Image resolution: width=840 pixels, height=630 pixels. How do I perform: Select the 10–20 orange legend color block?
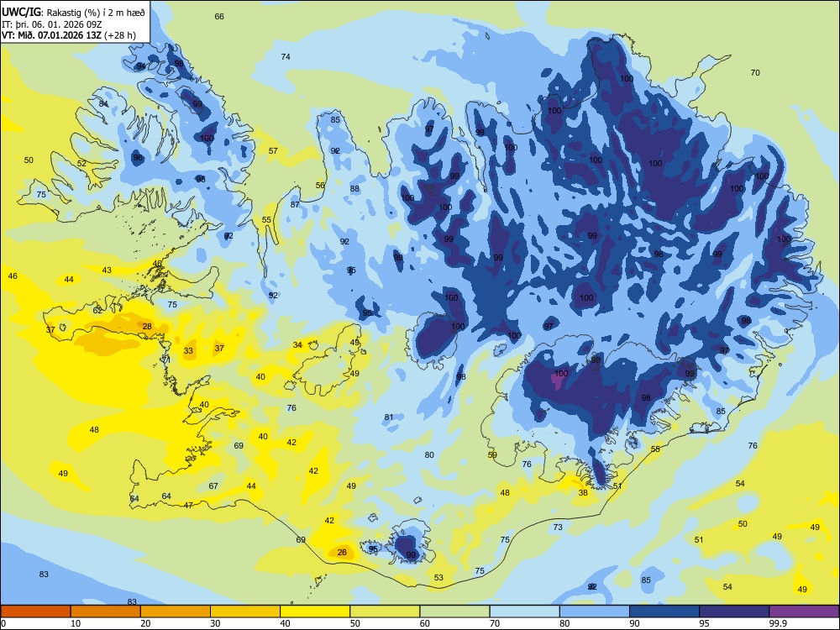(x=106, y=612)
